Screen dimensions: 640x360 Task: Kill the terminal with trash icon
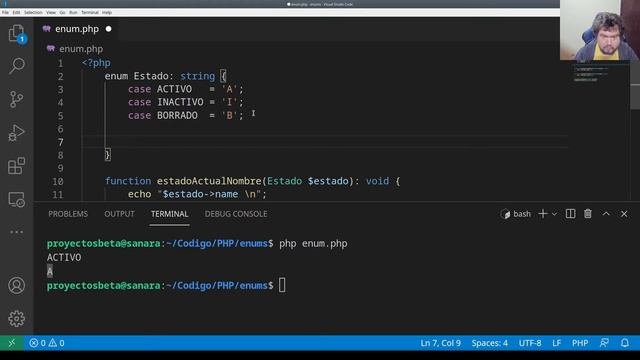[588, 214]
